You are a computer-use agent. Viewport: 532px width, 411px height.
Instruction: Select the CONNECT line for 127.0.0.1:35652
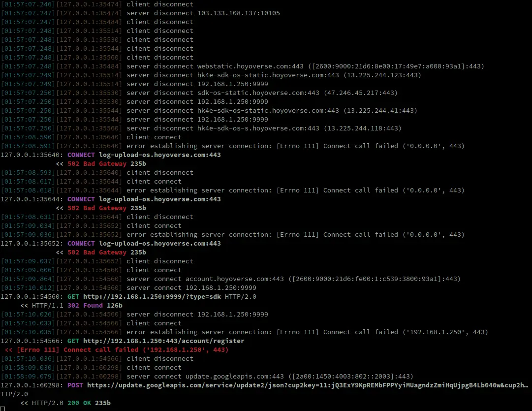[111, 243]
